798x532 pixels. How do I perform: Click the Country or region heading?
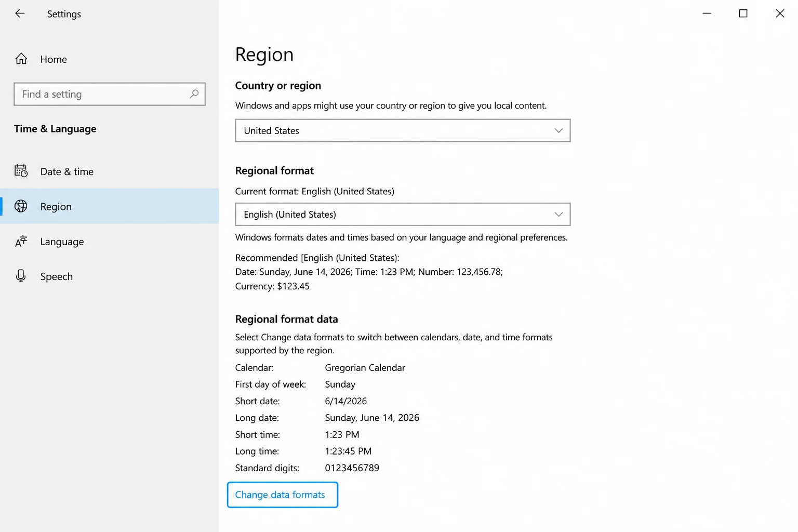278,86
